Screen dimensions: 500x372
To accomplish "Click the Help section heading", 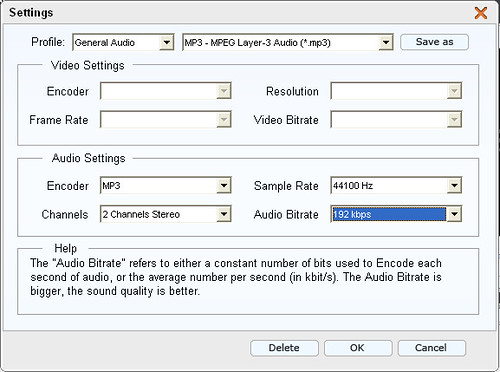I will pyautogui.click(x=66, y=248).
